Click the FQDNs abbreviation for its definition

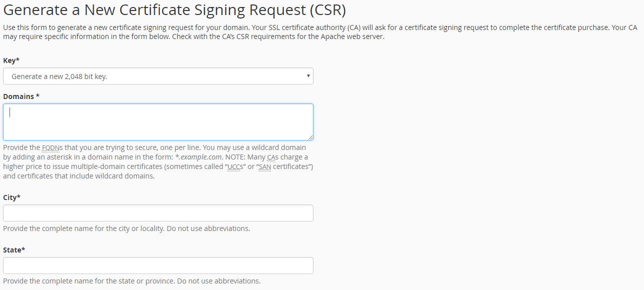point(49,147)
